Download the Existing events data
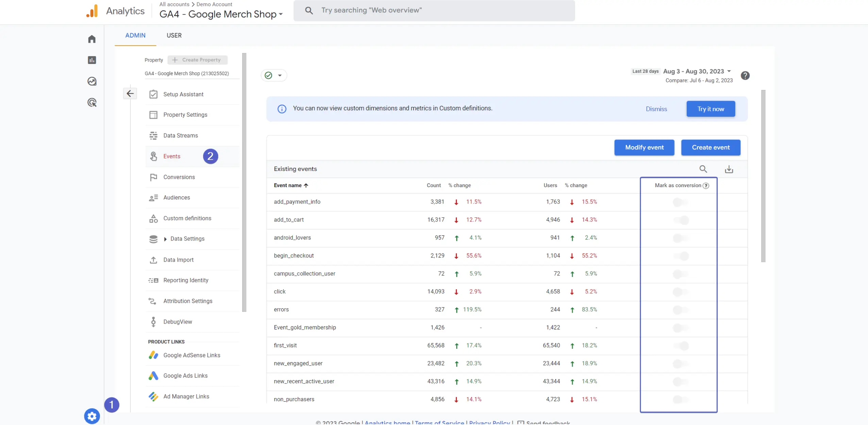 (x=729, y=169)
